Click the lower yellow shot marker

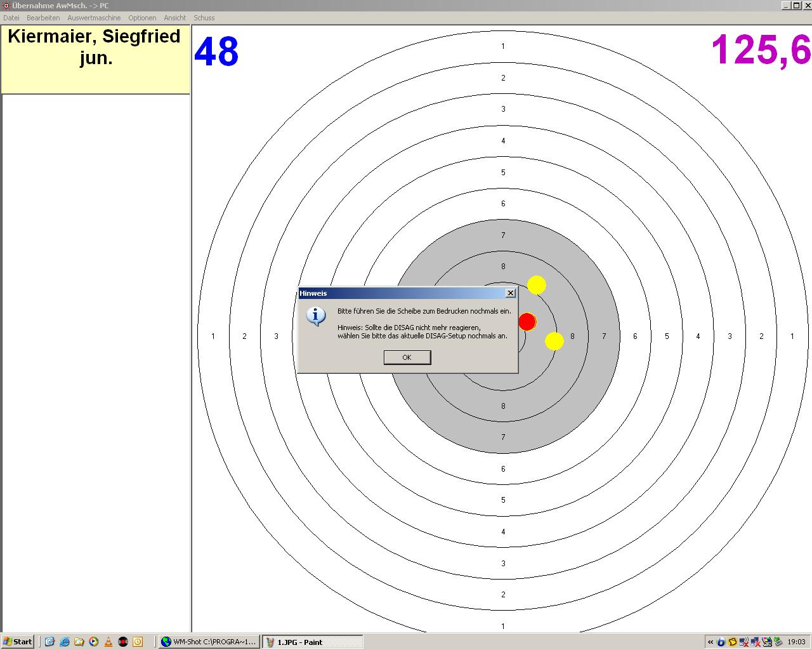554,341
